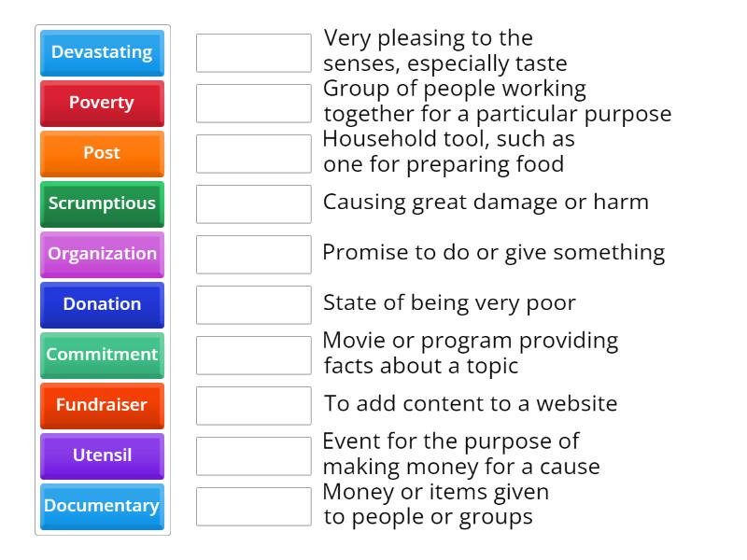Select the empty slot for 'Group of people working together'
747x560 pixels.
click(254, 104)
